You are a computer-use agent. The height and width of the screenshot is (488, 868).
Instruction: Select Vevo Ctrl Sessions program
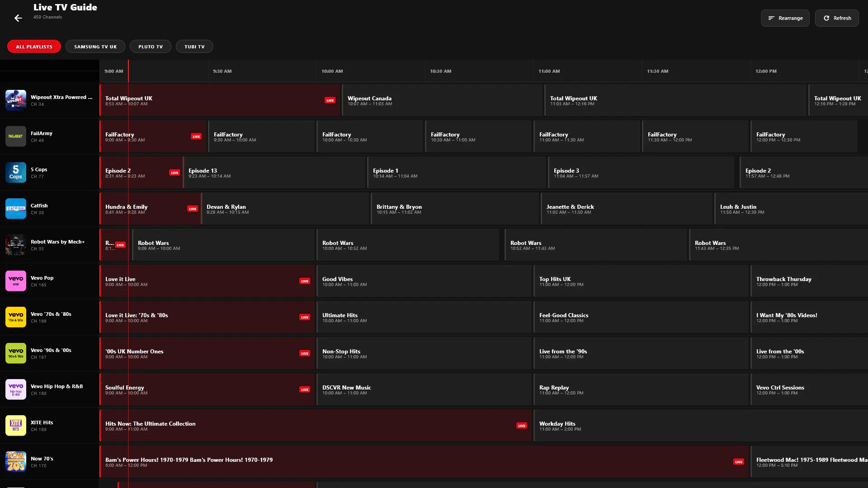(809, 389)
